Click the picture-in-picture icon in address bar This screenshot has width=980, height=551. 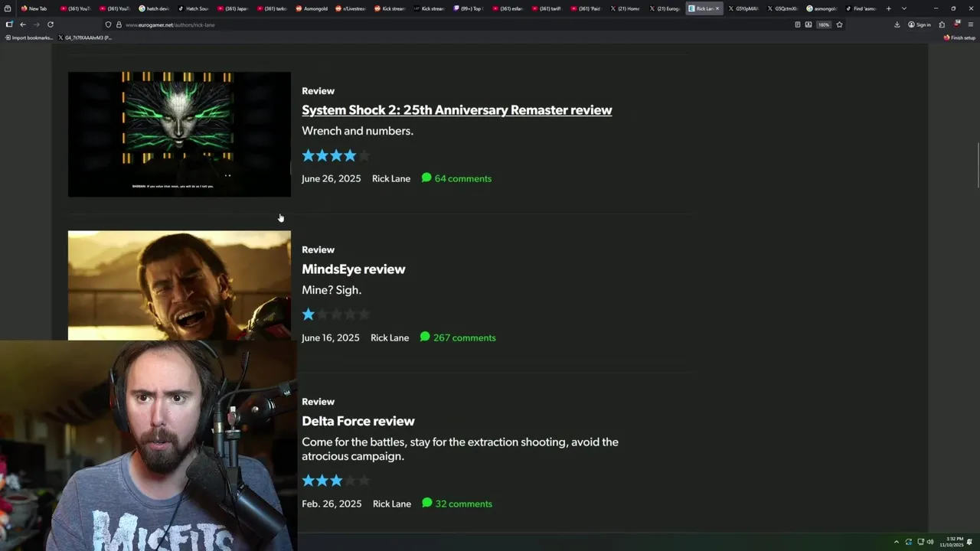coord(808,24)
